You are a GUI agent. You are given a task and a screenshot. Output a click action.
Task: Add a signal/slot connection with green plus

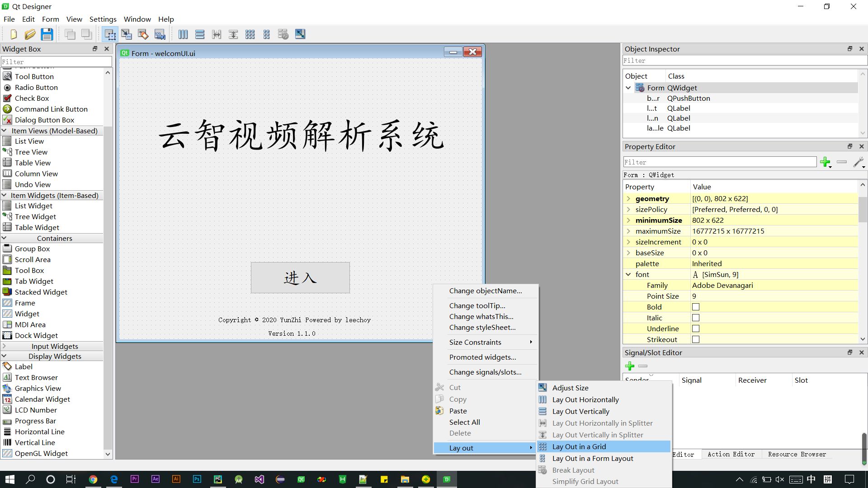630,366
